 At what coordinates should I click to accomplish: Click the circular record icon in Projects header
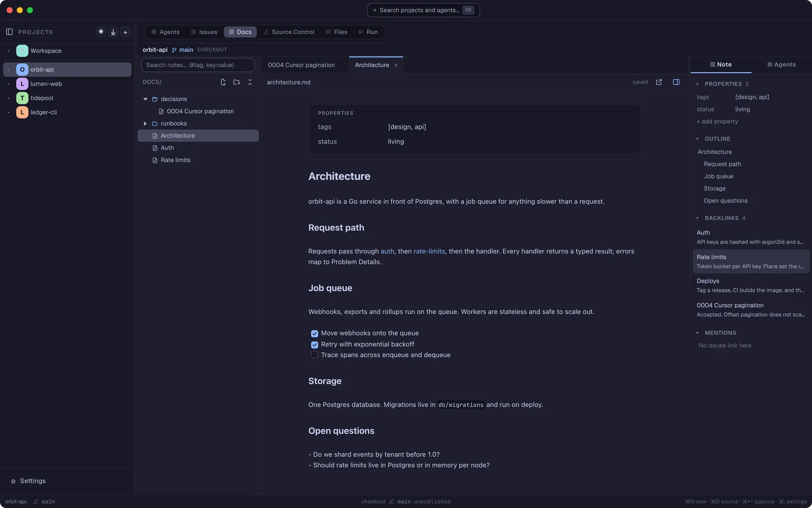[x=101, y=32]
